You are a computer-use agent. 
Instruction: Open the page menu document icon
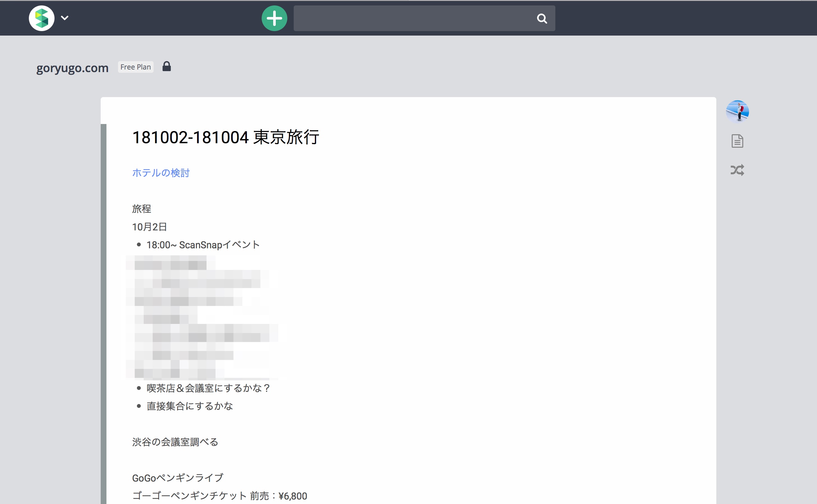[x=737, y=141]
